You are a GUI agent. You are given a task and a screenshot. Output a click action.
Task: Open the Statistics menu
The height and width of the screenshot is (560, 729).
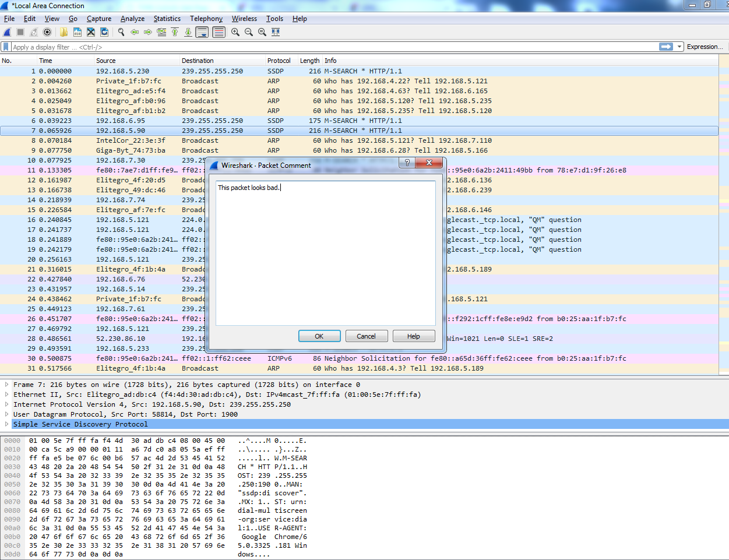(x=167, y=19)
